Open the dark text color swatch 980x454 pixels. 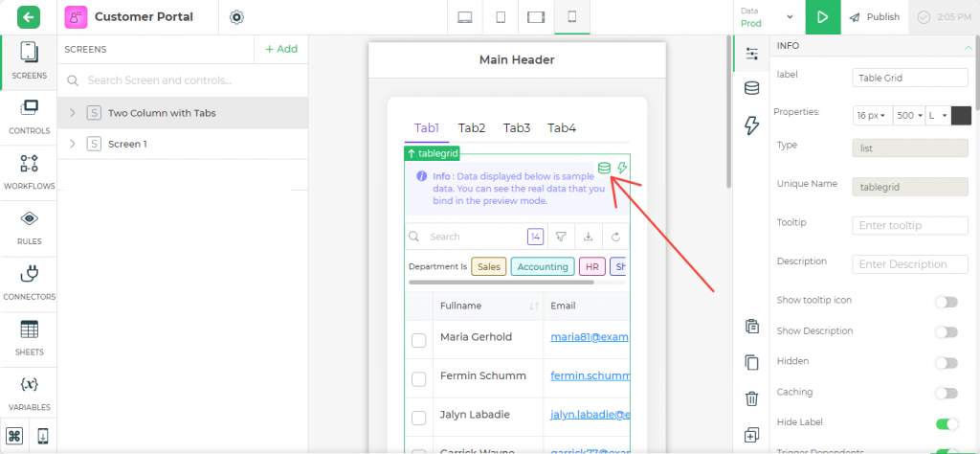click(961, 116)
